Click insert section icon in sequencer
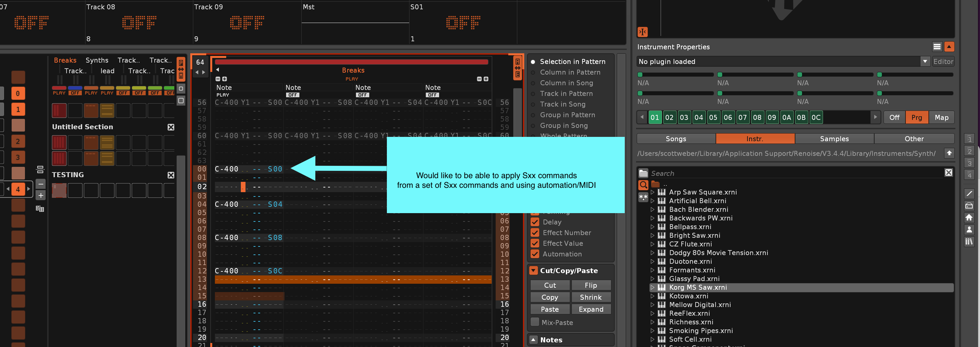Viewport: 980px width, 347px height. coord(40,169)
